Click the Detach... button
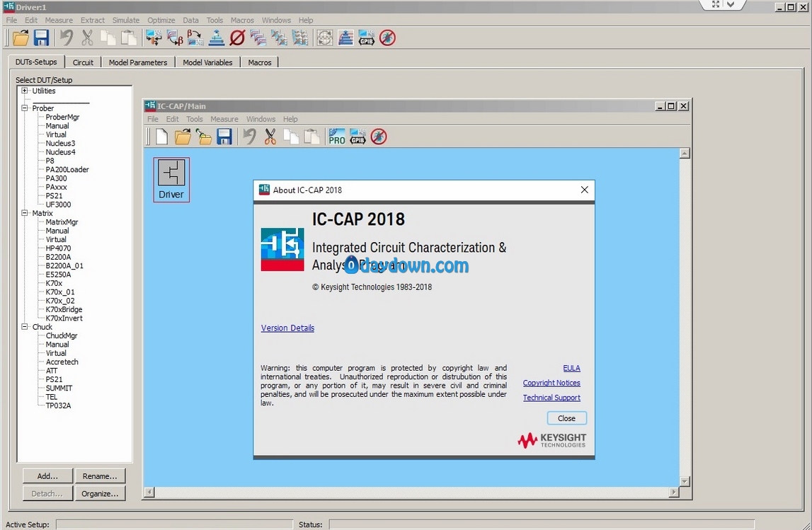Screen dimensions: 812x530 (x=47, y=494)
